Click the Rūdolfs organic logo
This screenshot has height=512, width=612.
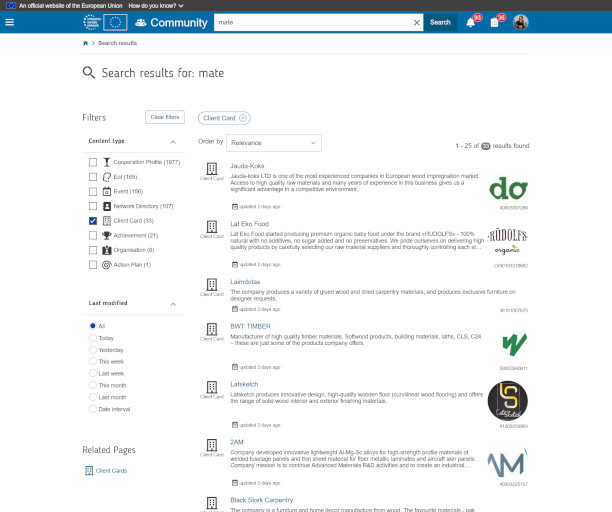[508, 242]
